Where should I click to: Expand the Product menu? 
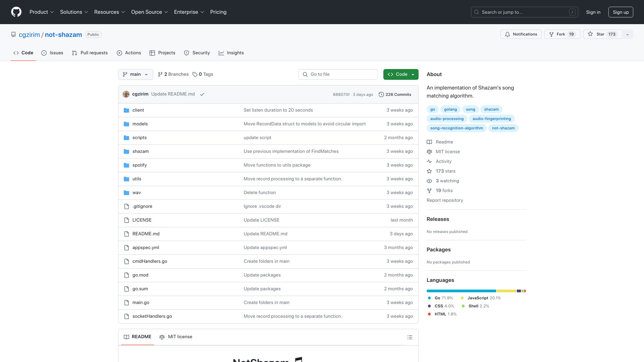[42, 12]
